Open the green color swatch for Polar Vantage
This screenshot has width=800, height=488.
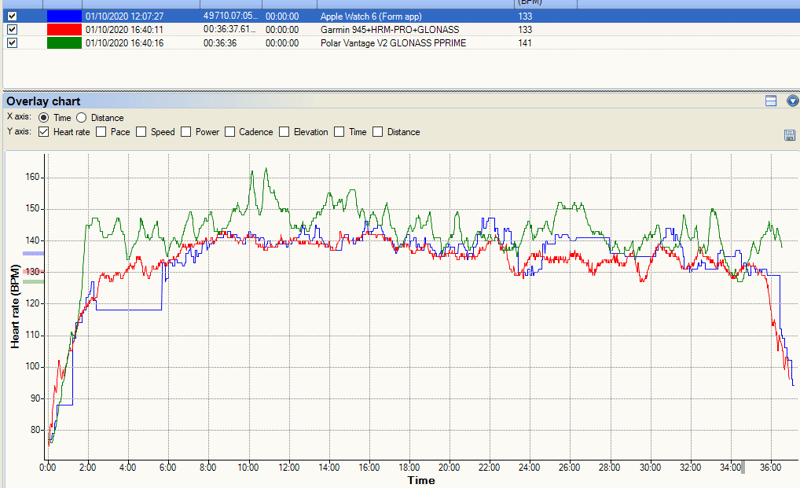(64, 43)
